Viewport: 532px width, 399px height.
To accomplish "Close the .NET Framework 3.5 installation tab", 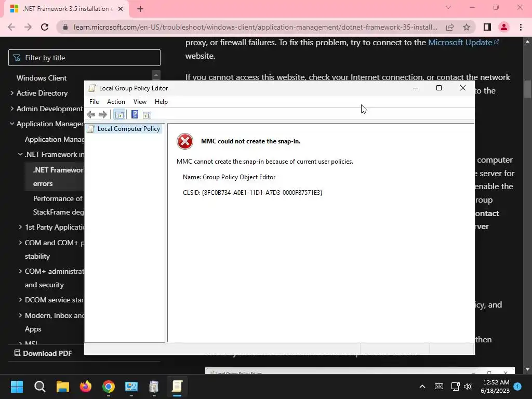I will coord(121,9).
